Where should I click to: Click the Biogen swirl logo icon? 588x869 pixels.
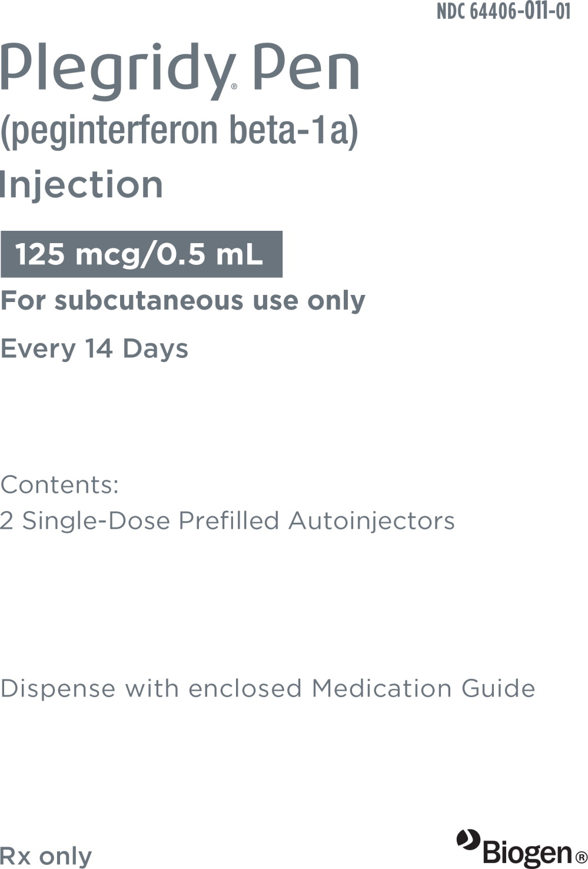(469, 840)
